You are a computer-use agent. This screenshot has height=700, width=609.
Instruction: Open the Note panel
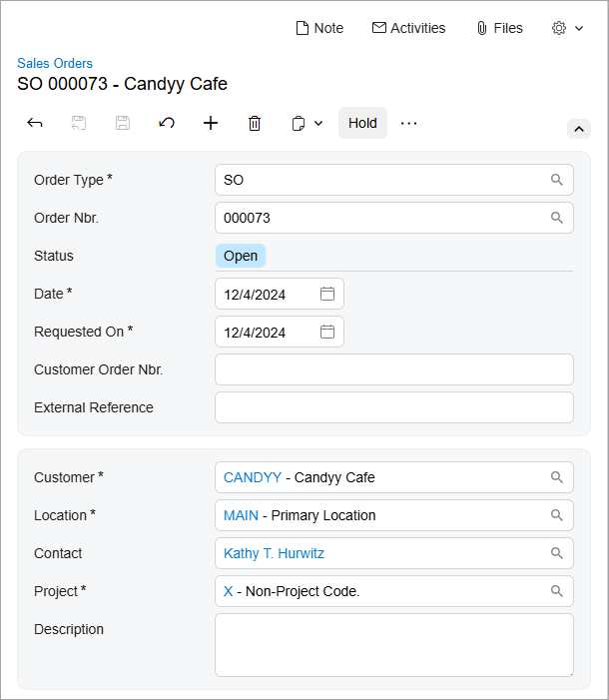[319, 28]
